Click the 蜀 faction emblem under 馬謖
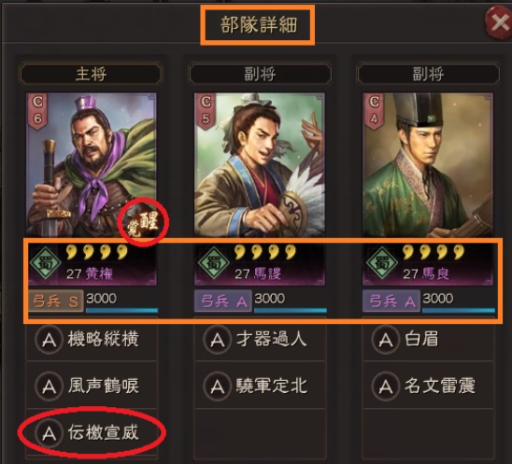This screenshot has width=512, height=464. (213, 263)
